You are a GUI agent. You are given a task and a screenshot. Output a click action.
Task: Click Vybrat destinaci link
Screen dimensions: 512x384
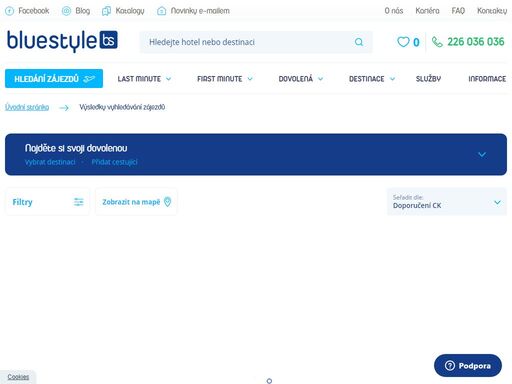50,162
